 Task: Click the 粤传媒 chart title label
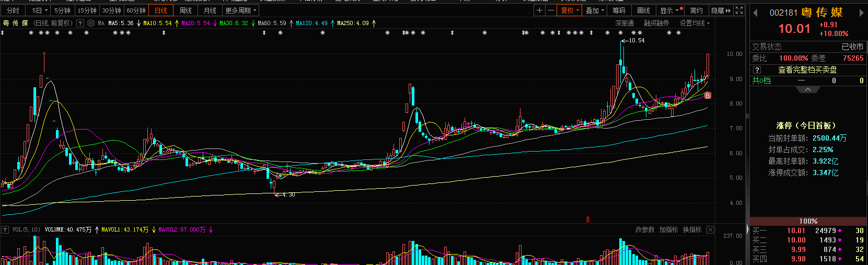[16, 23]
